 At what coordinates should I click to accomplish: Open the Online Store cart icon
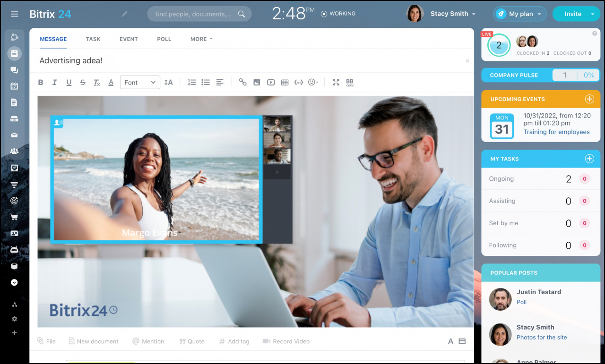14,217
